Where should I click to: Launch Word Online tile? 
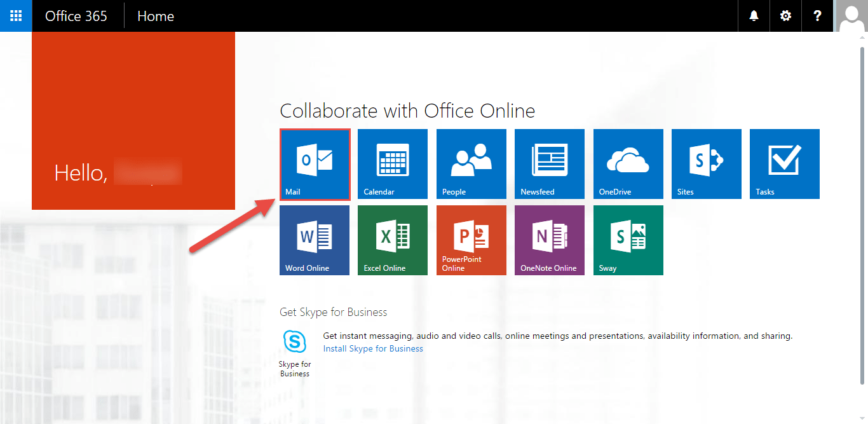315,240
